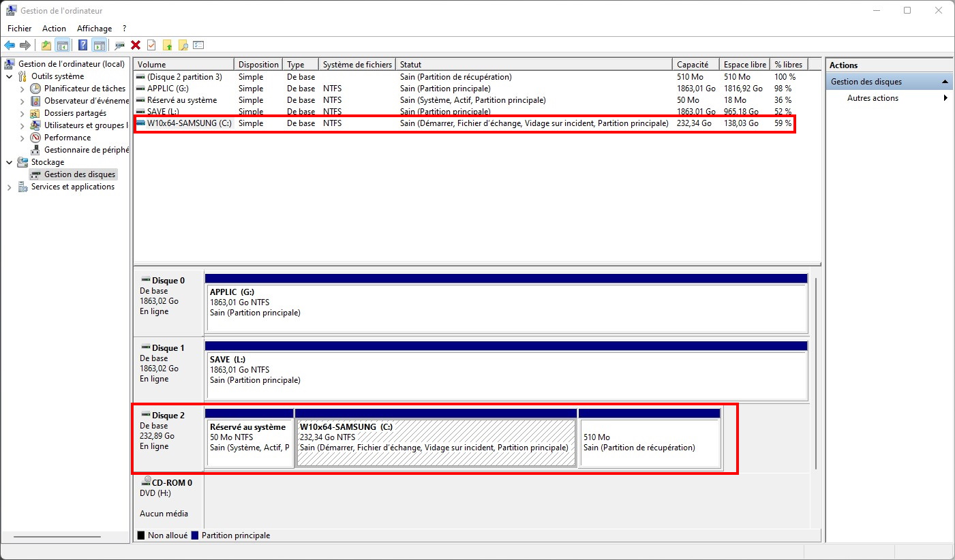Select Gestionnaire de périphériques in tree
Screen dimensions: 955x560
(x=86, y=150)
